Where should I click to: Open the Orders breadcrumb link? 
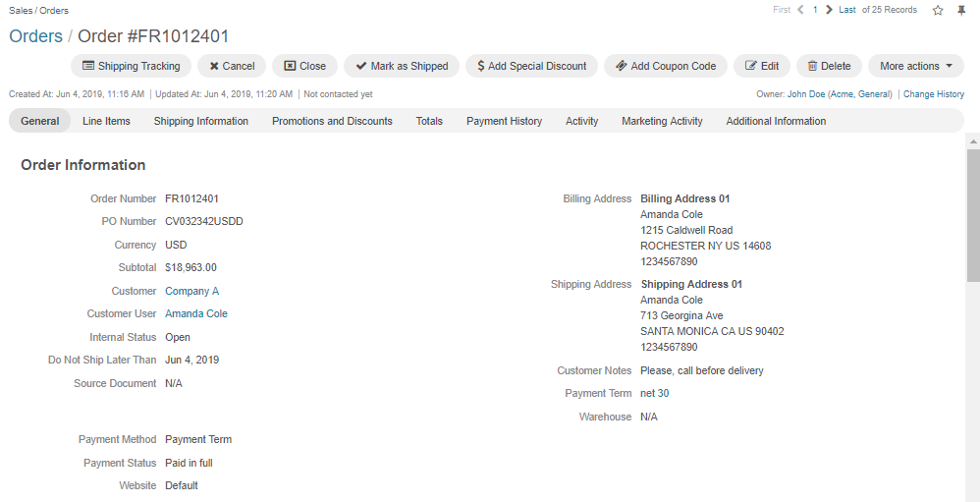pyautogui.click(x=35, y=36)
